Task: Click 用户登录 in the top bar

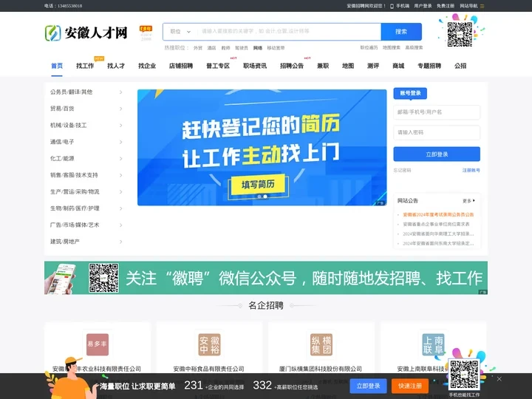Action: pos(423,6)
